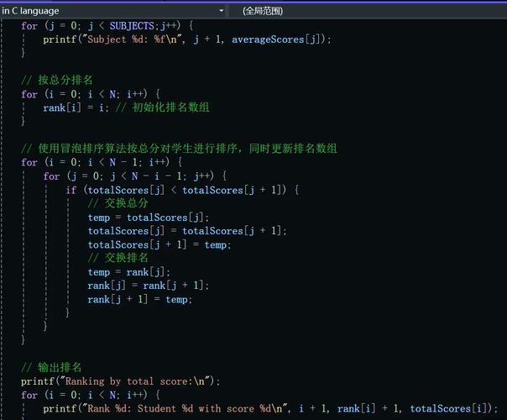Screen dimensions: 507x420
Task: Click the 'totalScores[j + 1] = temp;' line
Action: [x=159, y=244]
